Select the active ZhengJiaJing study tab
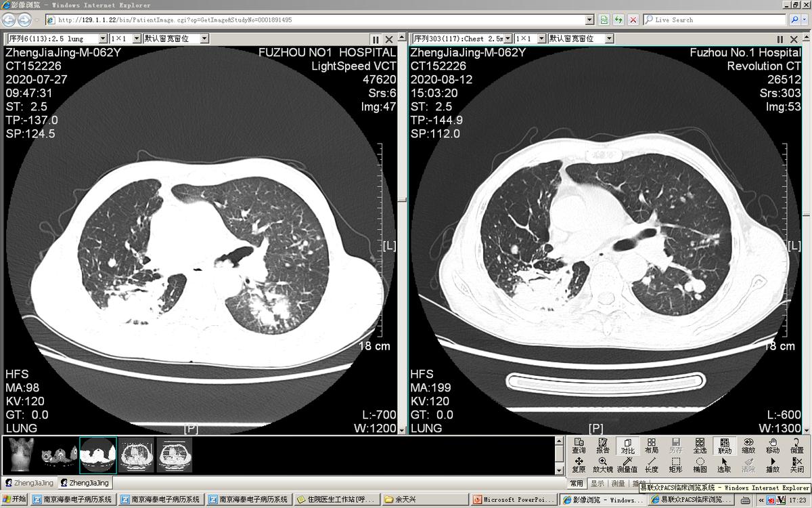The width and height of the screenshot is (812, 508). coord(84,483)
